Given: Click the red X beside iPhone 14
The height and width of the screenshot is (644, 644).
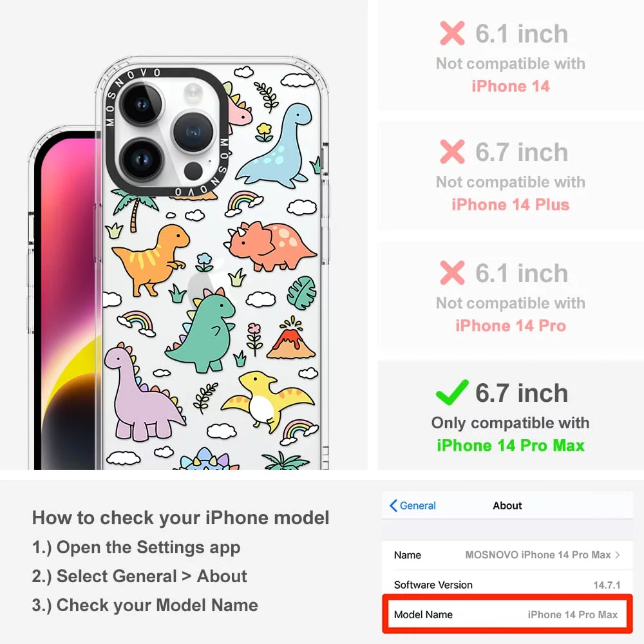Looking at the screenshot, I should pyautogui.click(x=452, y=33).
